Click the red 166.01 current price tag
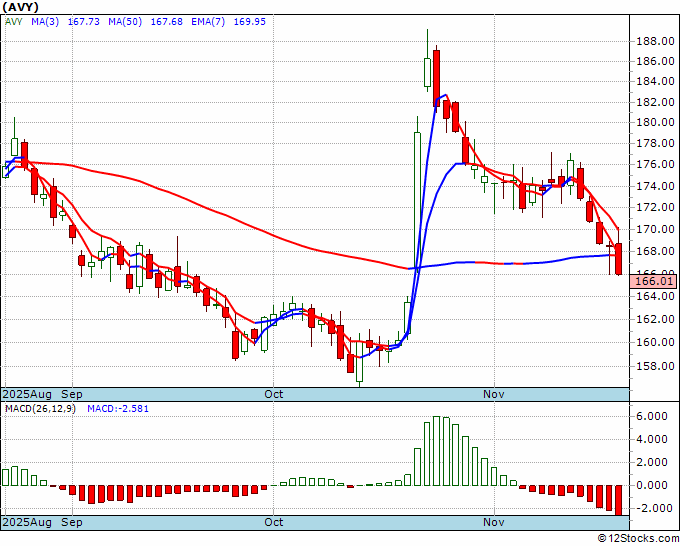 coord(651,283)
